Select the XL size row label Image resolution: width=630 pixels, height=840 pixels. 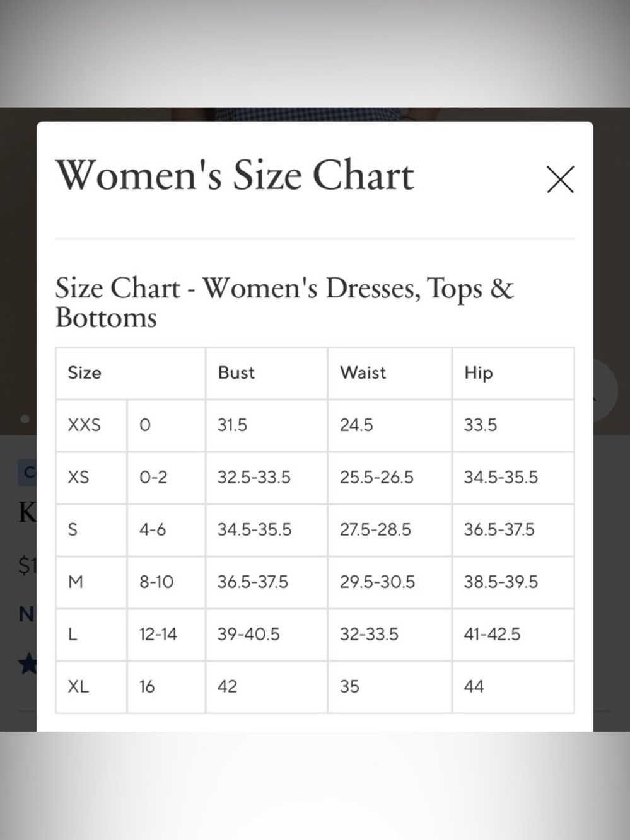(x=78, y=686)
